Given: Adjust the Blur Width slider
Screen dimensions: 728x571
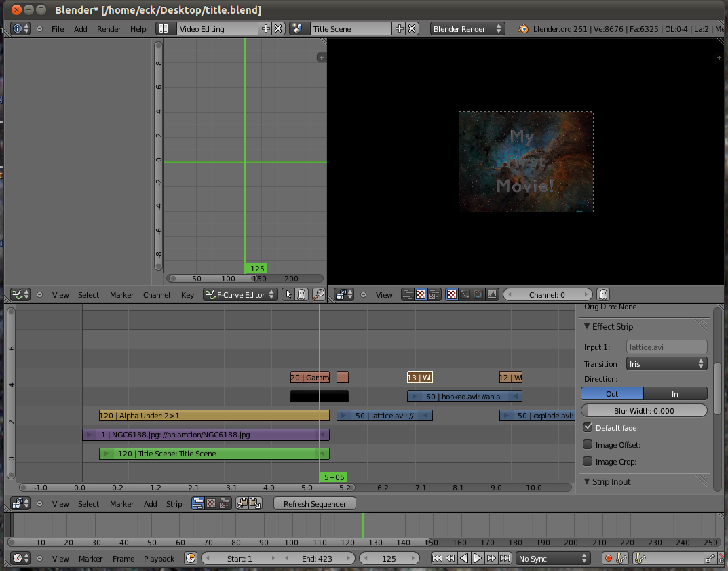Looking at the screenshot, I should point(644,411).
